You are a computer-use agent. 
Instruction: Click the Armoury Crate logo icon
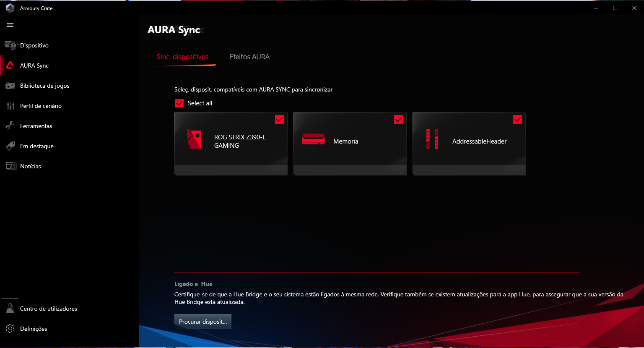10,8
